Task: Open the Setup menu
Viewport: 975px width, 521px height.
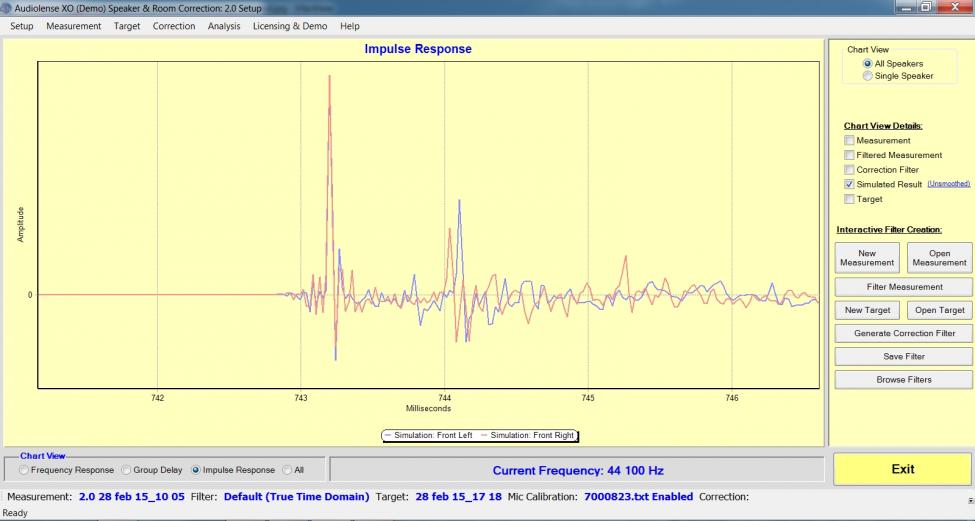Action: [22, 25]
